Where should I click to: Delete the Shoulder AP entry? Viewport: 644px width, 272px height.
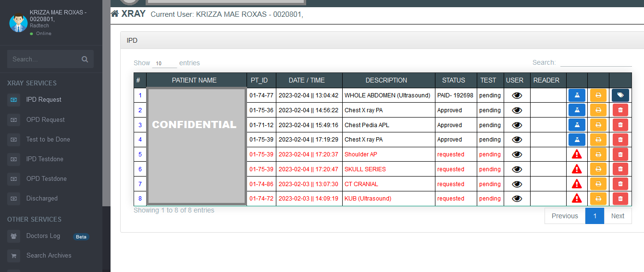click(620, 154)
